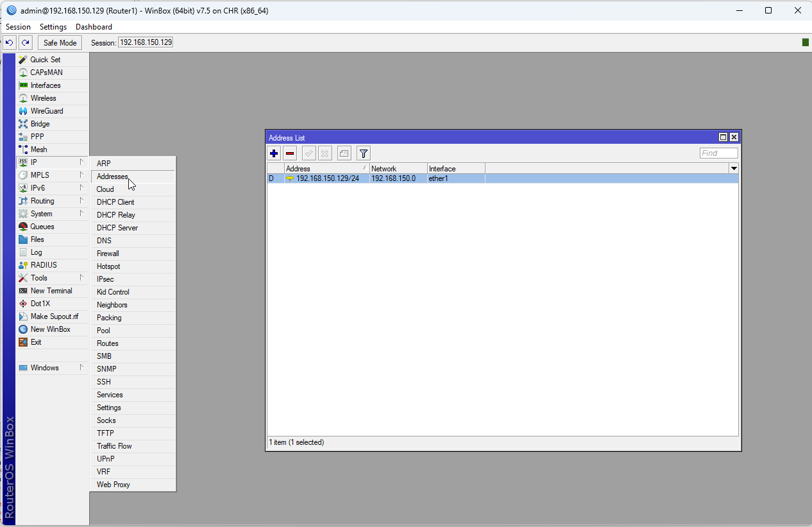Open the Settings menu
This screenshot has height=527, width=812.
[53, 26]
